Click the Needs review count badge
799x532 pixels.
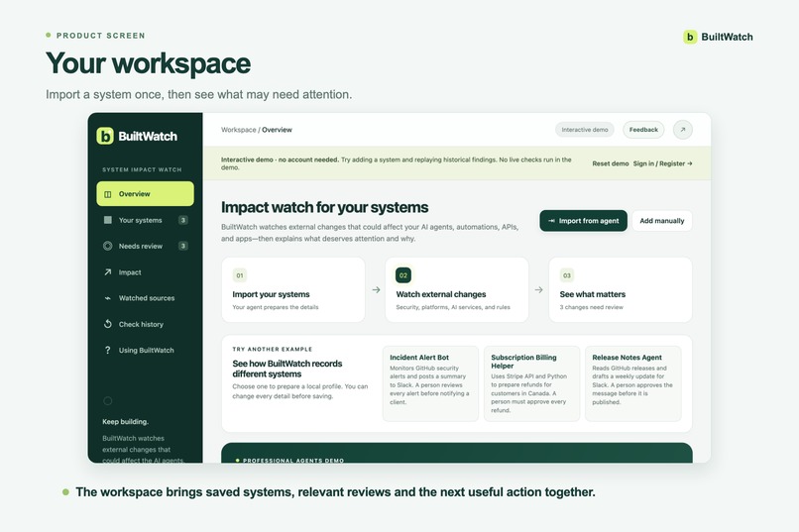click(x=183, y=246)
